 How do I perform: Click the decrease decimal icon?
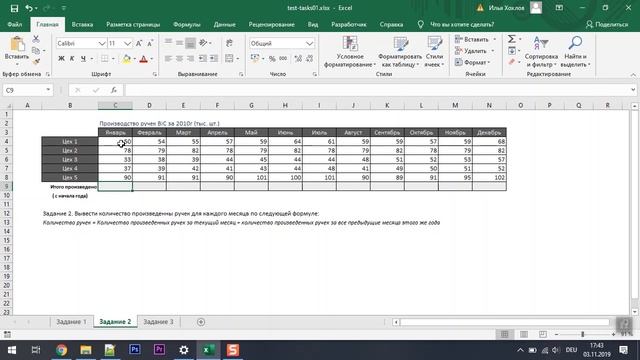(x=309, y=59)
